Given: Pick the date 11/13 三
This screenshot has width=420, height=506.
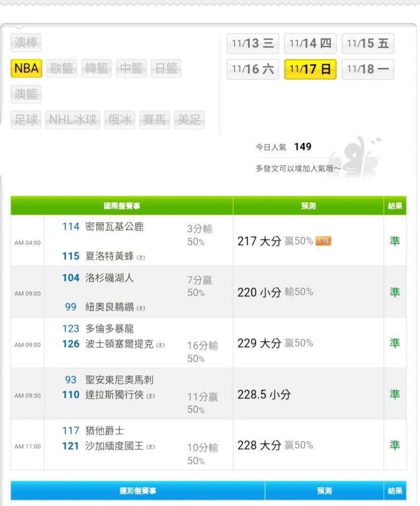Looking at the screenshot, I should pos(253,43).
